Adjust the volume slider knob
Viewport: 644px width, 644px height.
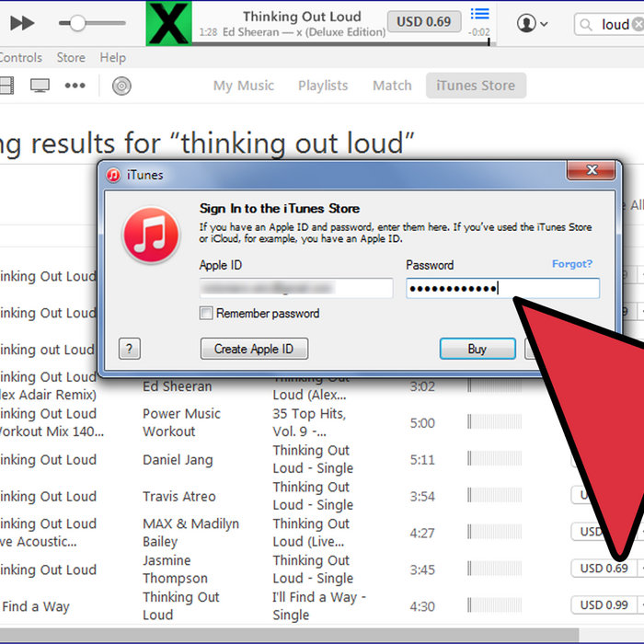77,23
